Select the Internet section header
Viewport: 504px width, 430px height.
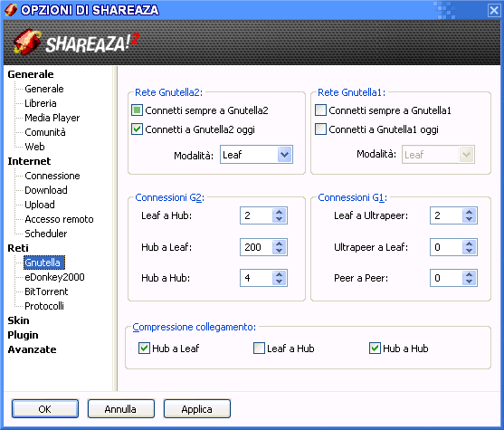pyautogui.click(x=29, y=161)
